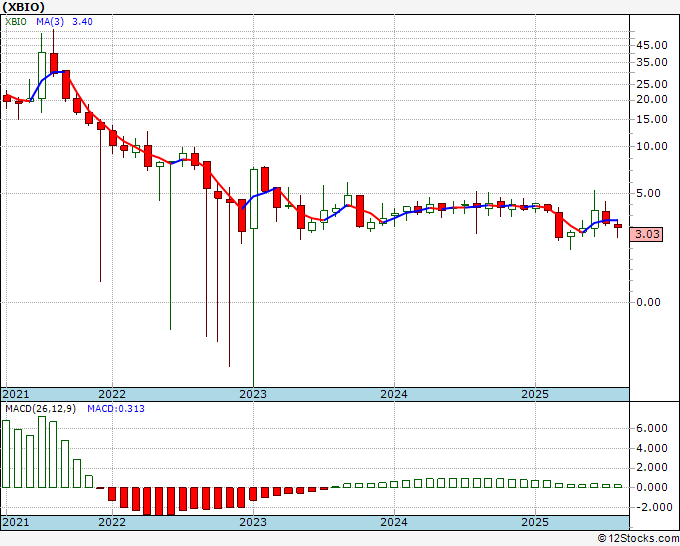Open the 12Stocks.com copyright link
Image resolution: width=680 pixels, height=546 pixels.
638,539
